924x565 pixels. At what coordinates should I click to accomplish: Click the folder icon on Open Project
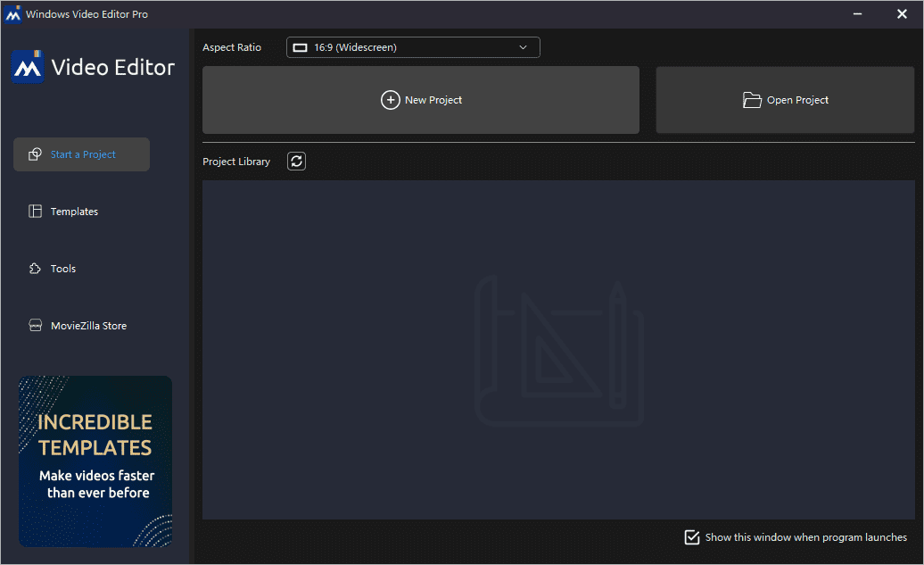pos(752,100)
